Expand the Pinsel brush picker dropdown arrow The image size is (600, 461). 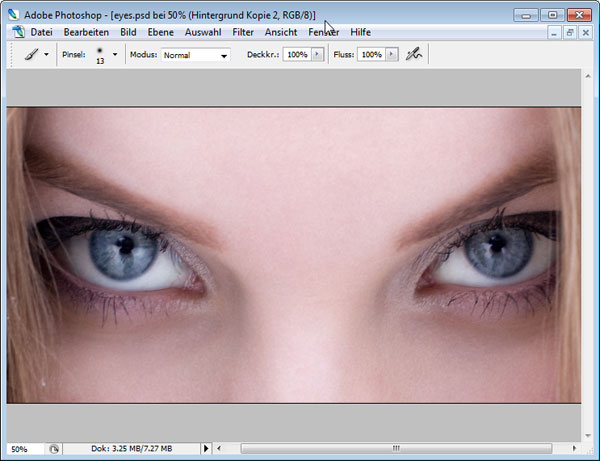pyautogui.click(x=115, y=55)
